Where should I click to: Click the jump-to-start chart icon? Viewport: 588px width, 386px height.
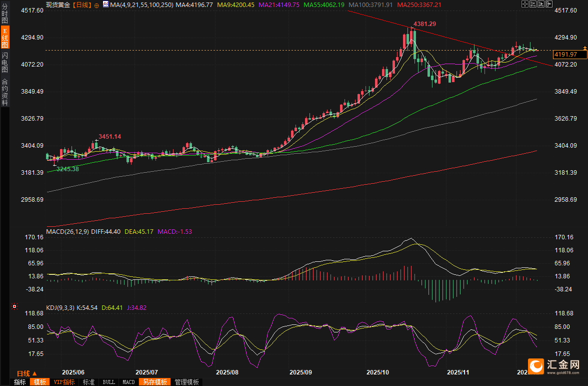[533, 4]
